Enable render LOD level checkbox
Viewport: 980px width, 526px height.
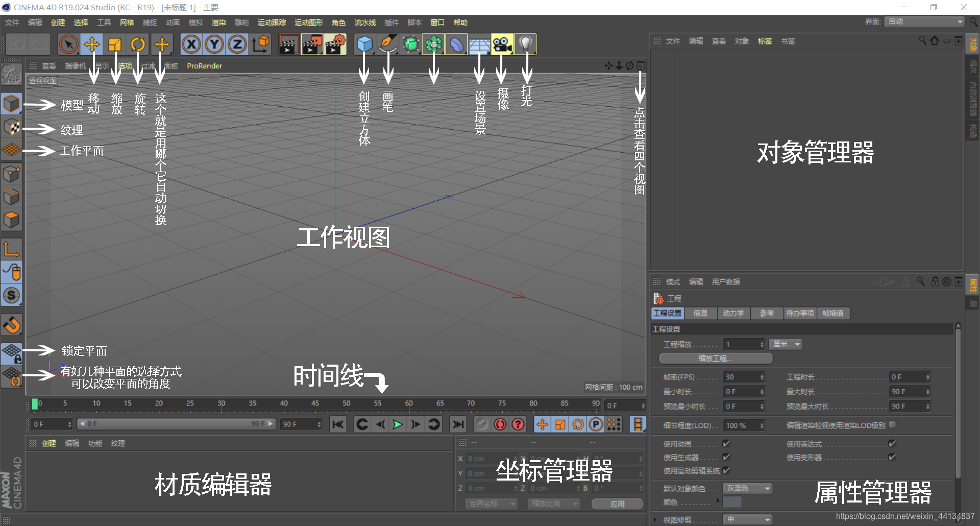click(x=892, y=425)
